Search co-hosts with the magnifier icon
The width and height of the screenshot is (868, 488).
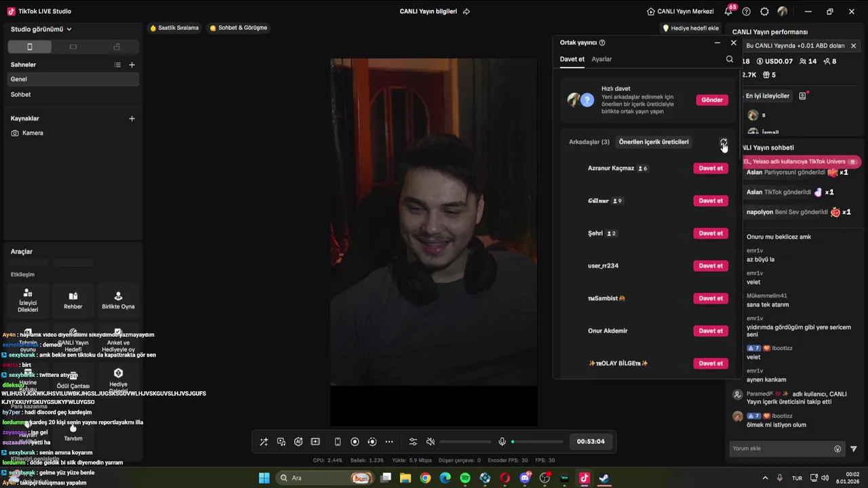point(730,60)
